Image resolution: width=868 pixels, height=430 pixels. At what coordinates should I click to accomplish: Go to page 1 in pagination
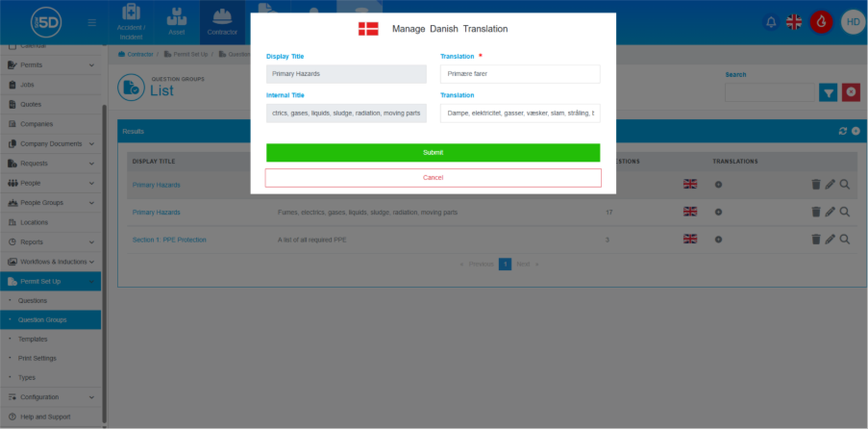[x=505, y=265]
